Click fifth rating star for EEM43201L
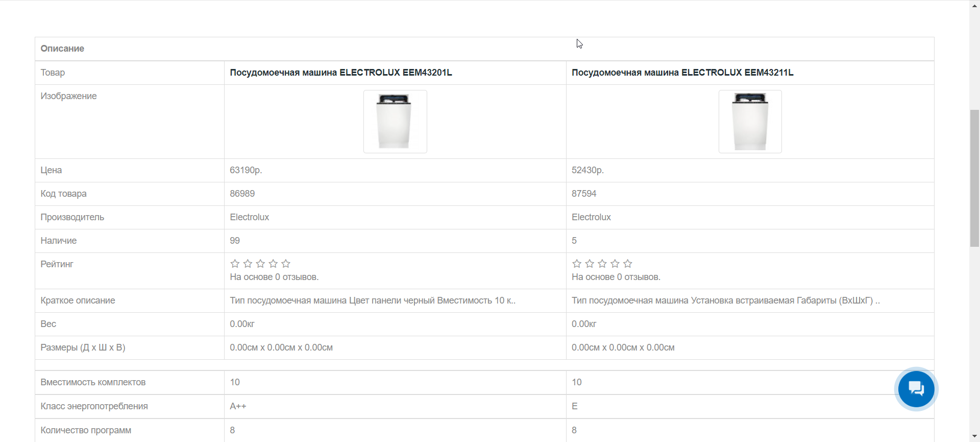980x442 pixels. click(x=286, y=264)
